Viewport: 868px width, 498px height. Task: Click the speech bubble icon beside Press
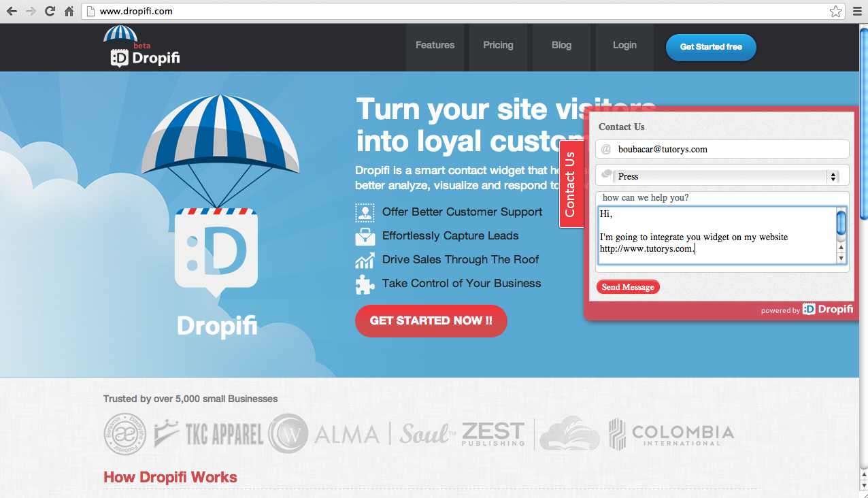[x=607, y=175]
